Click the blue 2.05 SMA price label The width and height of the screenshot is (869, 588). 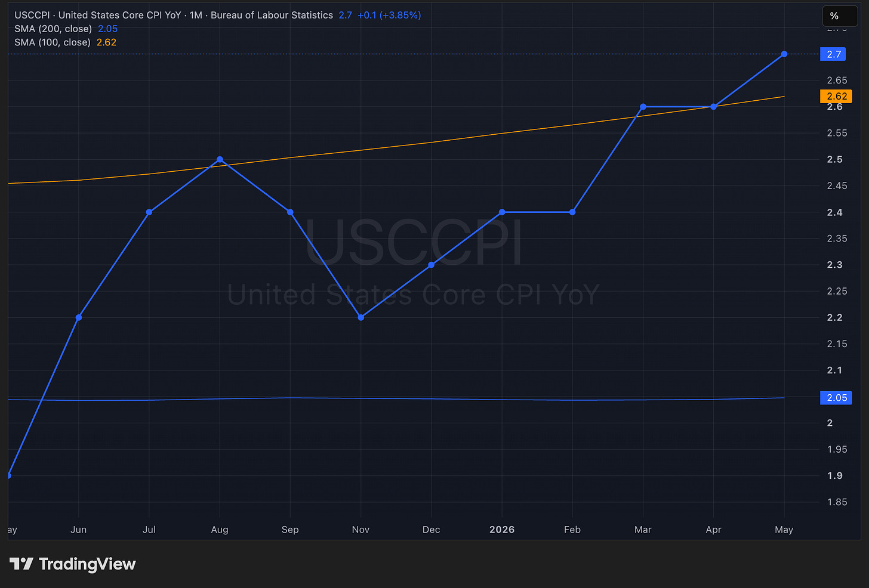pos(836,398)
